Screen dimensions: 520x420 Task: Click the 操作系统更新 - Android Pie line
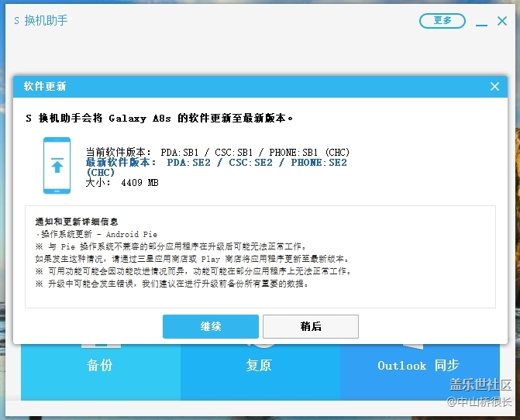[x=96, y=234]
